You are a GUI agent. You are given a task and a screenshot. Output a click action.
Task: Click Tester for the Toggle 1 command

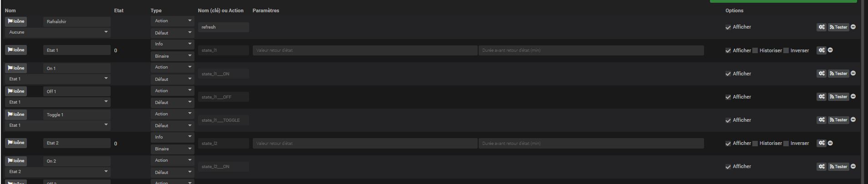tap(838, 120)
